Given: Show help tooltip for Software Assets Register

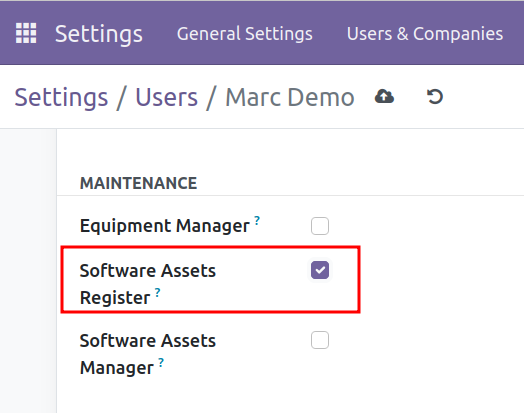Looking at the screenshot, I should pos(157,292).
